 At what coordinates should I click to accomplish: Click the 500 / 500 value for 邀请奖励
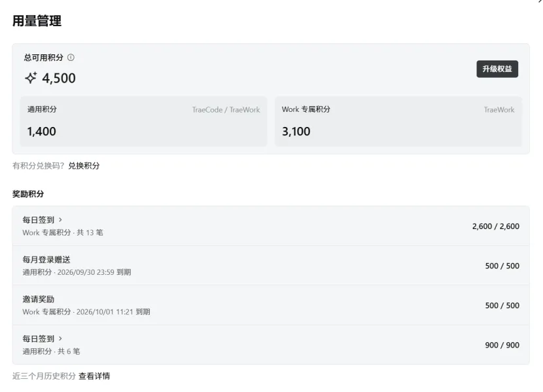click(x=502, y=306)
